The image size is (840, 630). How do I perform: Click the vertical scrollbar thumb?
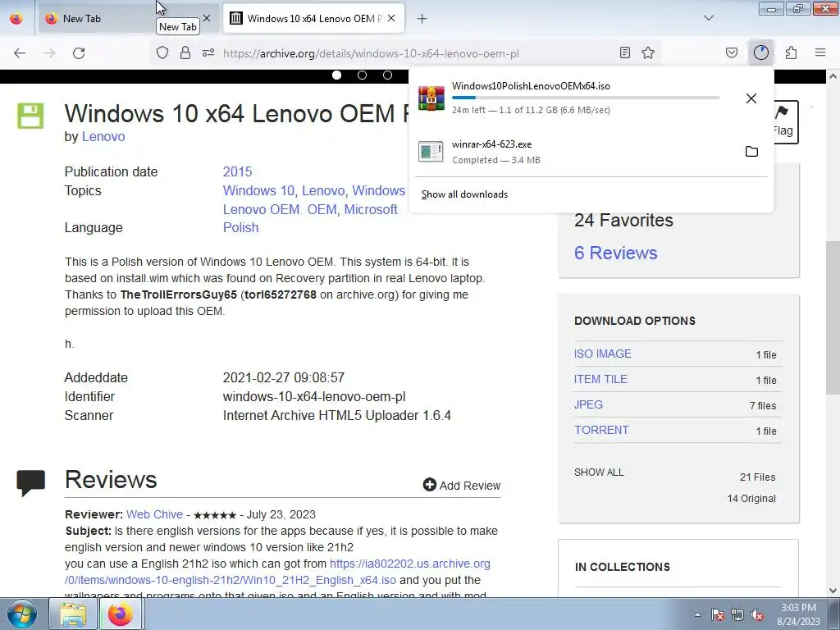click(833, 316)
